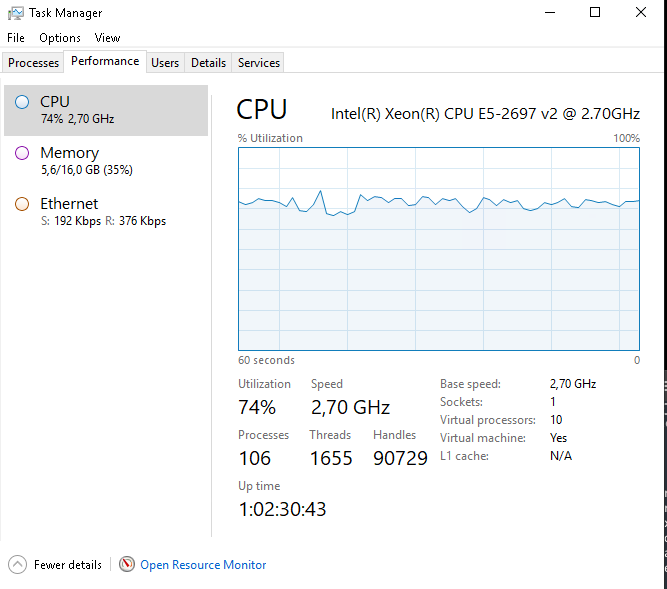Click the CPU utilization graph
667x589 pixels.
[439, 249]
